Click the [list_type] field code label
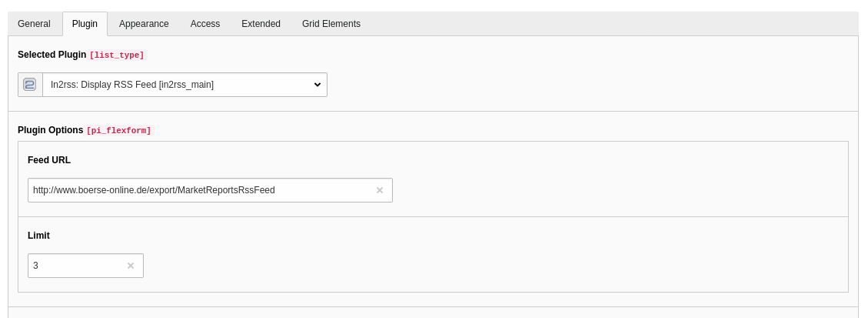Viewport: 868px width, 318px height. [117, 55]
